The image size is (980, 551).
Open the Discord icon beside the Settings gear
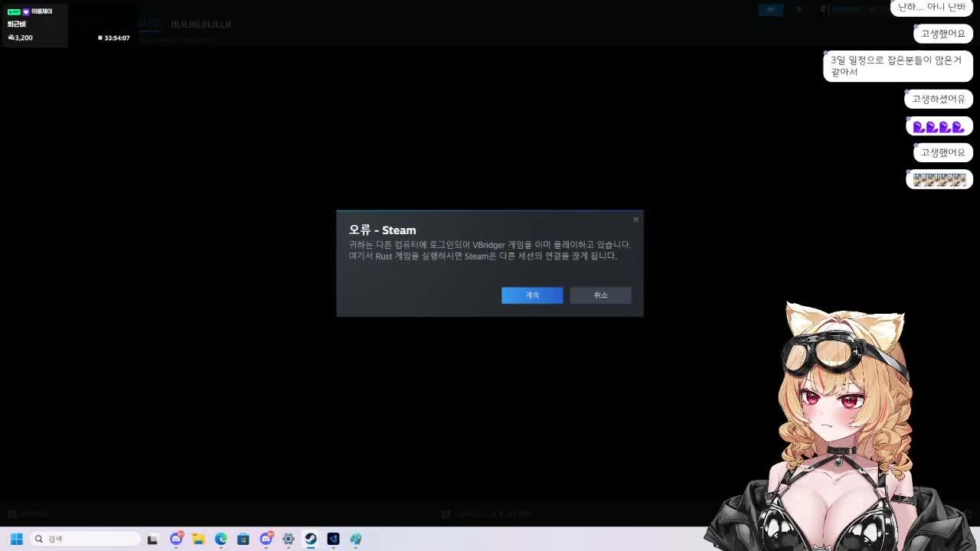tap(266, 539)
